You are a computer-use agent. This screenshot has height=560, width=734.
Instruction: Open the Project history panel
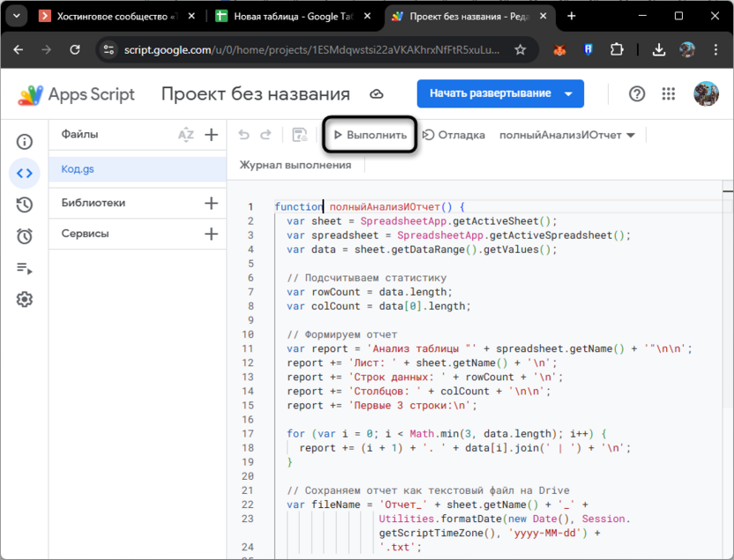point(25,205)
